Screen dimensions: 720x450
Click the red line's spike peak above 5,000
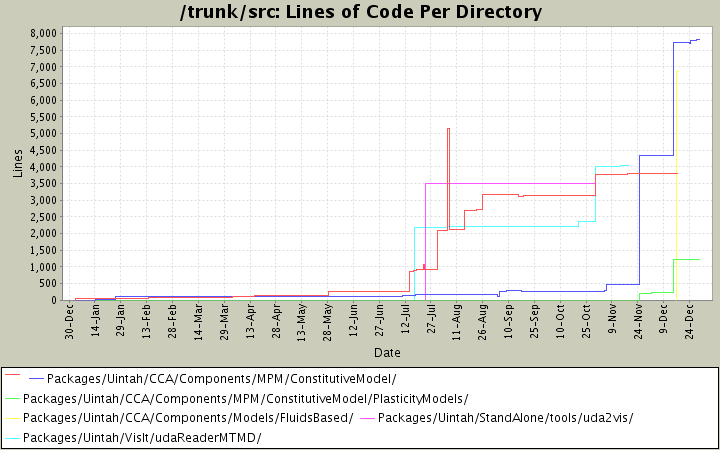(448, 129)
